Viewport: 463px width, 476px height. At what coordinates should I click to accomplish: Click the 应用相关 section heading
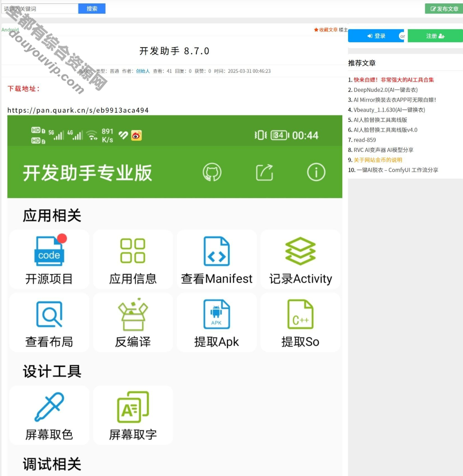point(52,215)
